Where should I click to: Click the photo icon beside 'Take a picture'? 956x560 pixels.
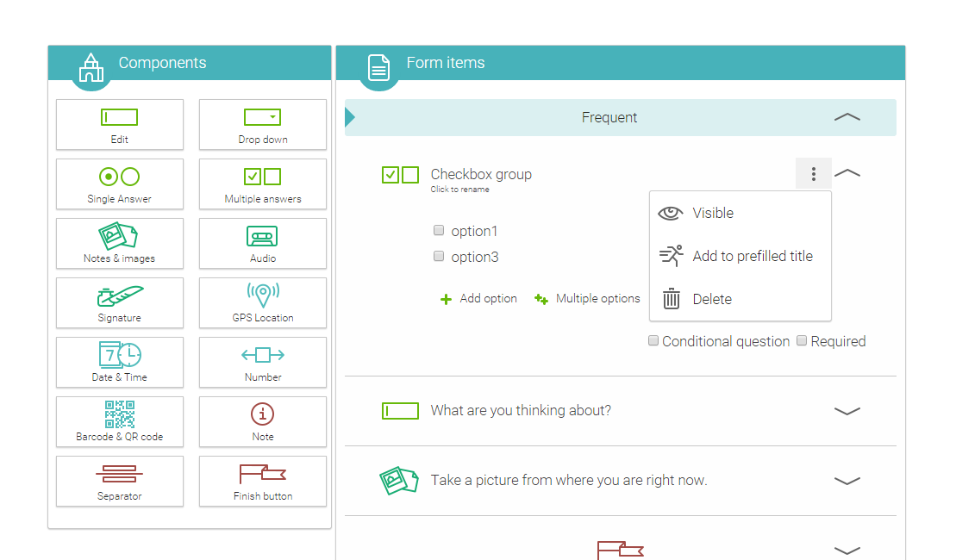[x=399, y=480]
